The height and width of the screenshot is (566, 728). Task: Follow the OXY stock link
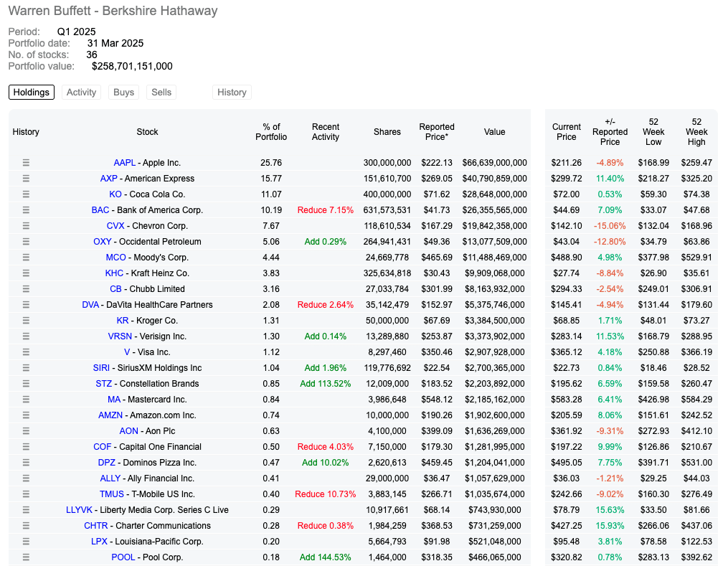[x=102, y=242]
